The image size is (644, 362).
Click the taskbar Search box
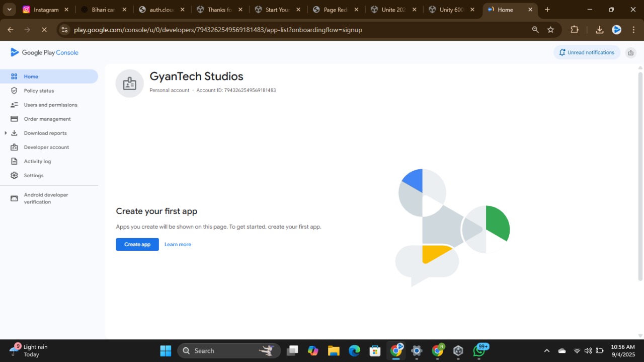pos(229,350)
